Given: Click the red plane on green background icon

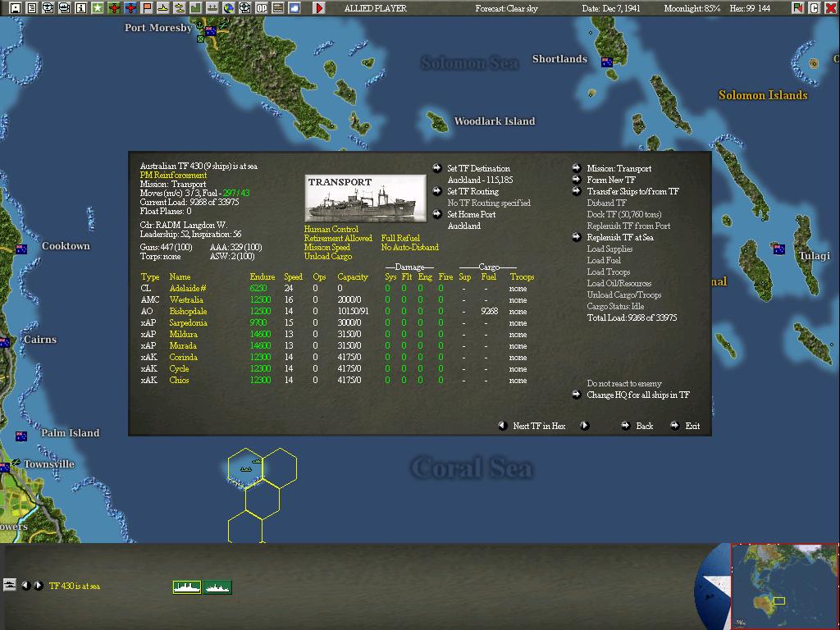Looking at the screenshot, I should (113, 8).
